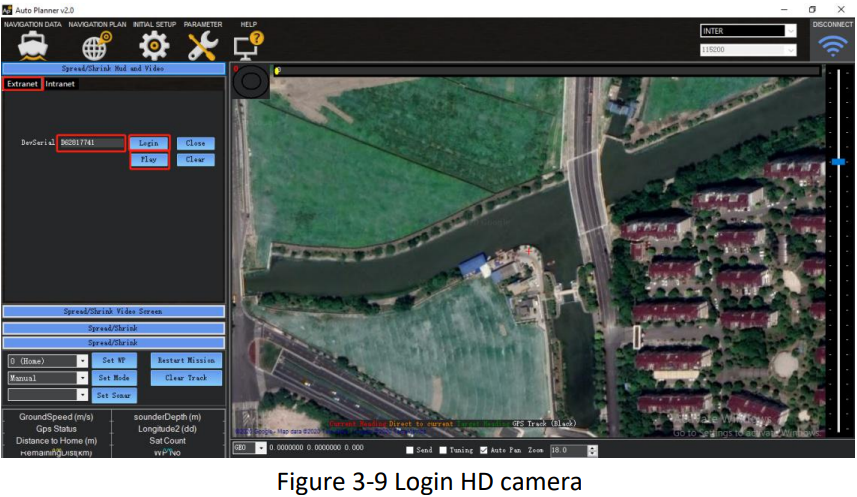
Task: Click the GPS Track (Black) legend text
Action: 544,423
